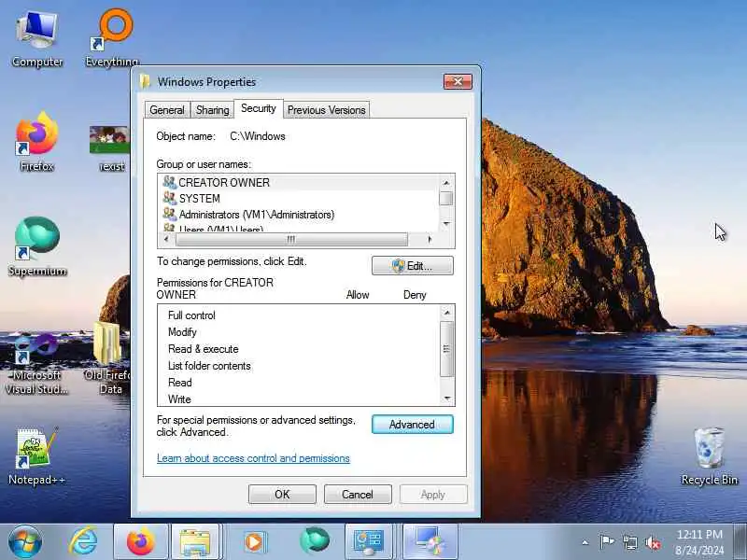Click the muted volume tray icon

[653, 542]
